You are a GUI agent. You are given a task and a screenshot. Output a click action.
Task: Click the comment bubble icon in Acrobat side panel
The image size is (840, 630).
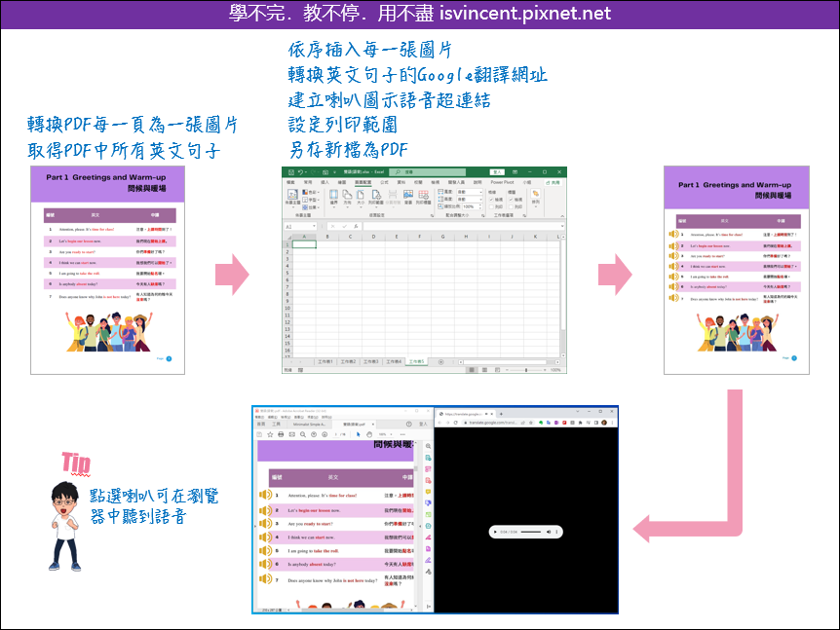click(428, 492)
